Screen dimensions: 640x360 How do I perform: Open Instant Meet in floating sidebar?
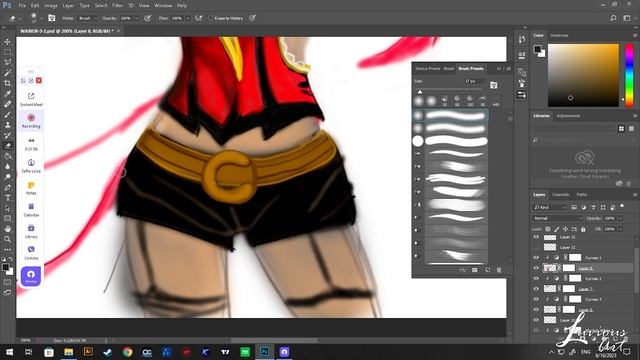point(31,99)
